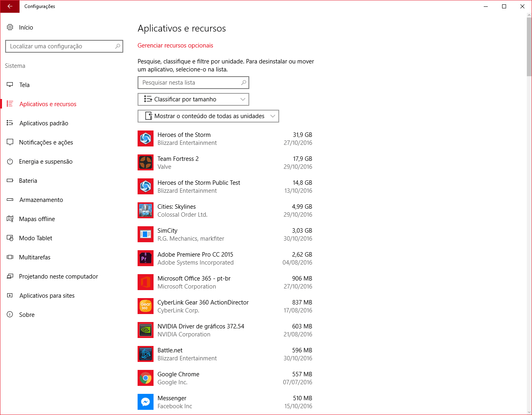The image size is (532, 415).
Task: Click the Energia e suspensão power icon
Action: pos(10,161)
